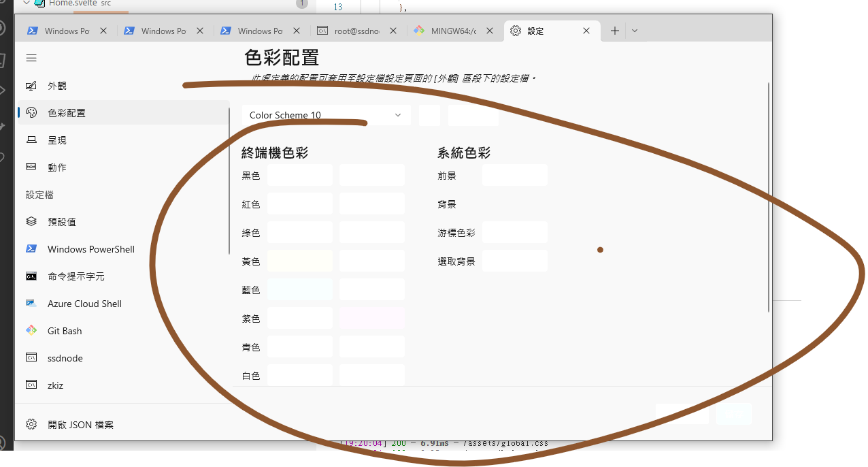Image resolution: width=868 pixels, height=467 pixels.
Task: Open 命令提示字元 profile settings
Action: tap(124, 276)
